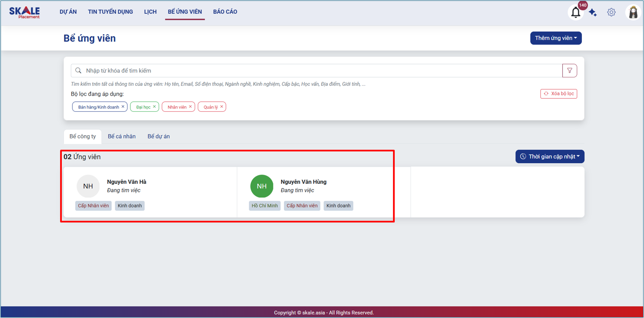Image resolution: width=644 pixels, height=318 pixels.
Task: Open the settings gear icon
Action: coord(612,12)
